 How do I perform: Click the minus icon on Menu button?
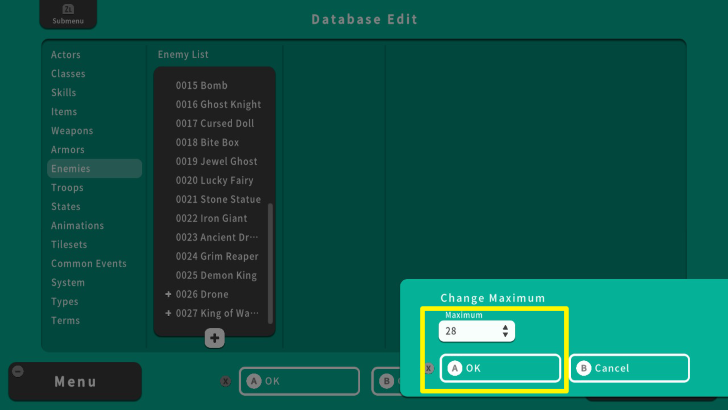click(18, 371)
